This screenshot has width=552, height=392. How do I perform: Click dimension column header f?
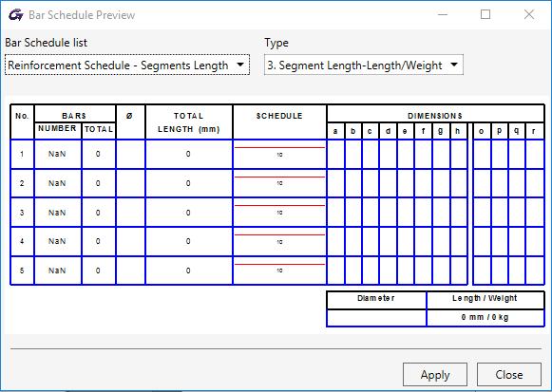(423, 131)
